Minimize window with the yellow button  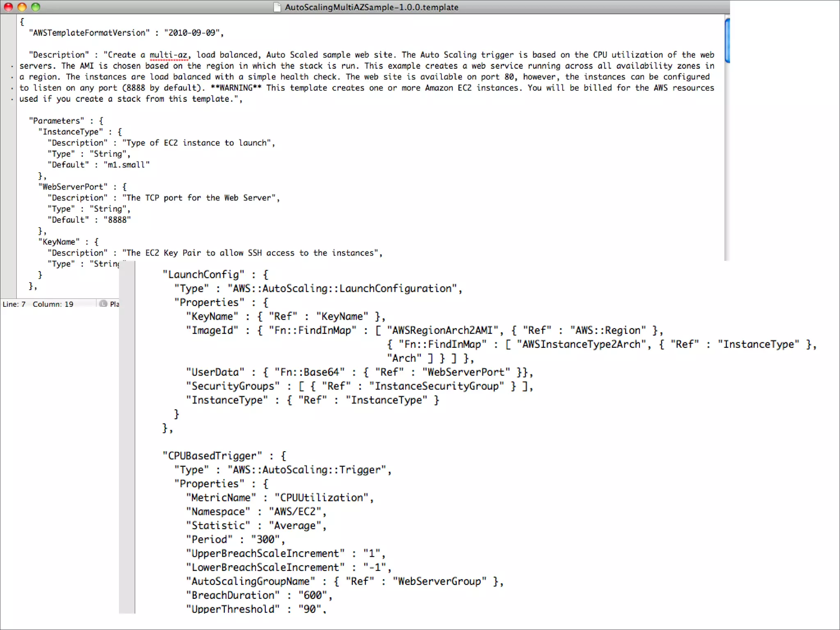(22, 7)
